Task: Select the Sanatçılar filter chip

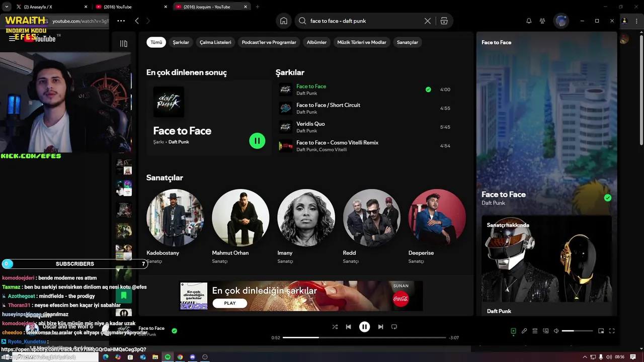Action: [408, 42]
